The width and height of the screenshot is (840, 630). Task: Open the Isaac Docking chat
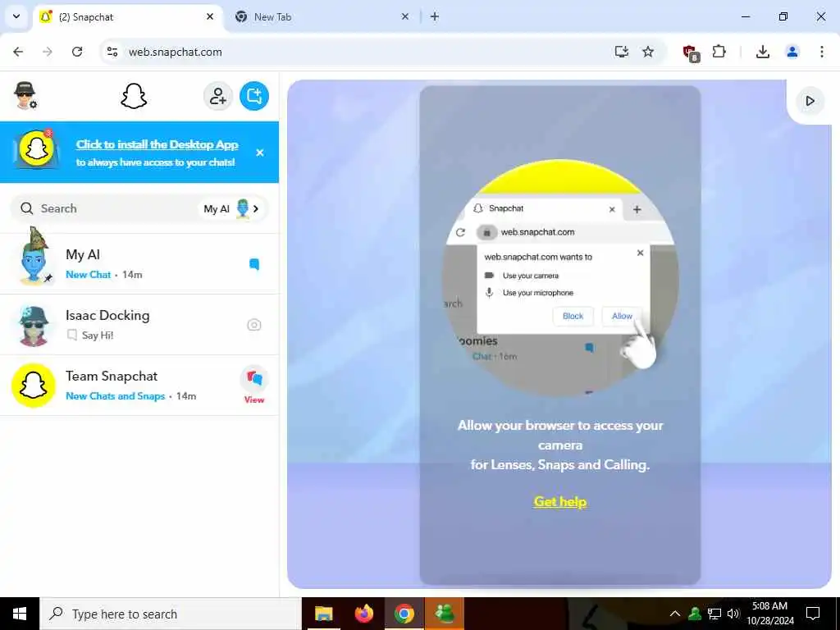(139, 325)
